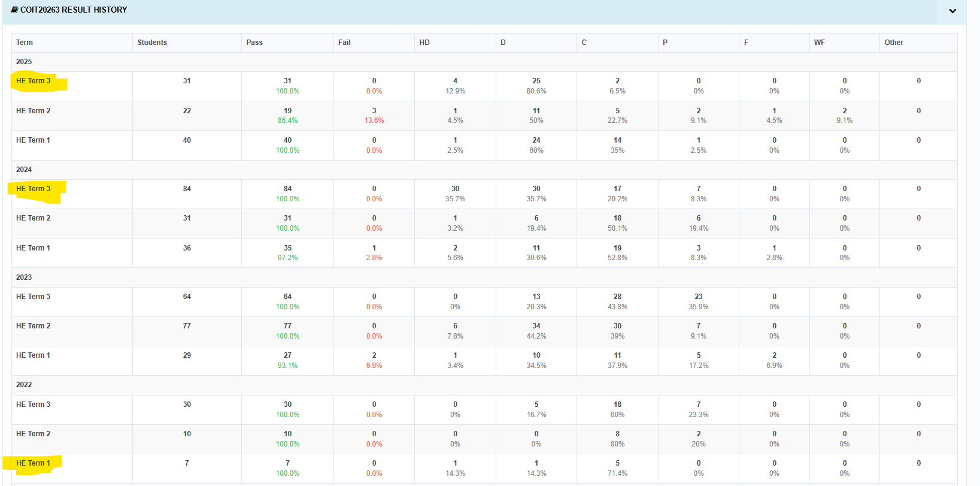Click the book icon beside COIT20263 title
Viewport: 980px width, 486px height.
(14, 10)
